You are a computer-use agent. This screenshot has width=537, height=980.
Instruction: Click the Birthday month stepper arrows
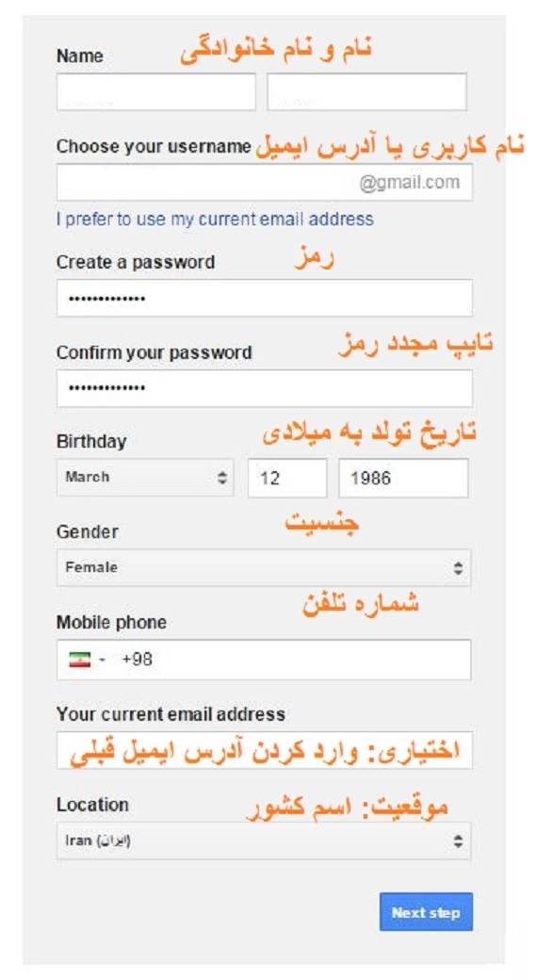click(222, 478)
